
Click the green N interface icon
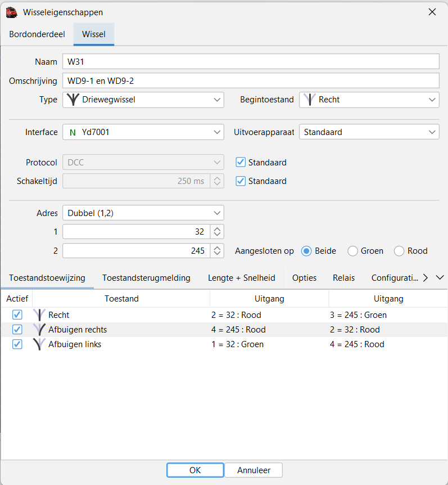point(73,133)
